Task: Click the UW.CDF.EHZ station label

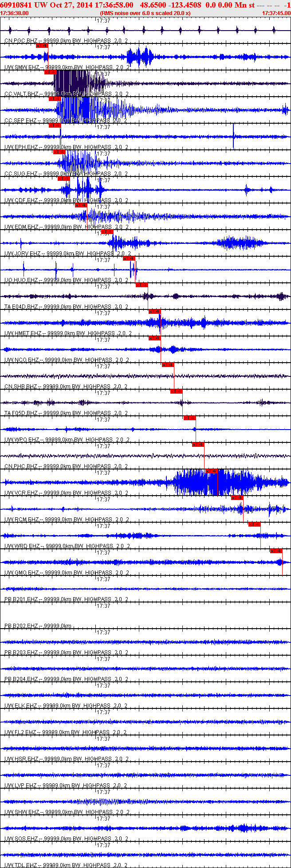Action: click(x=21, y=200)
